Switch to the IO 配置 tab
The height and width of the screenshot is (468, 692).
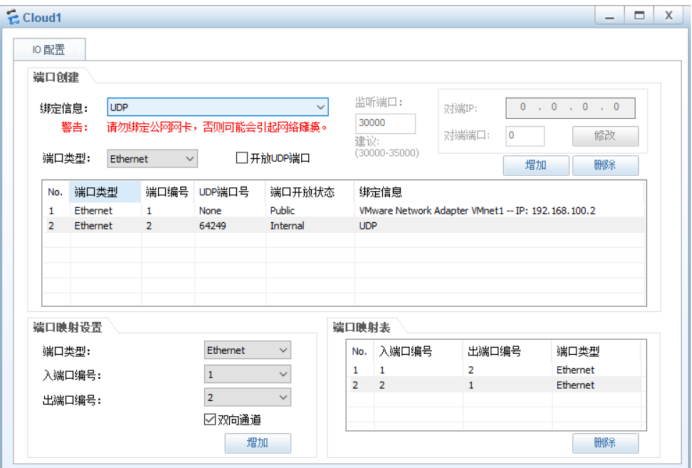tap(49, 49)
